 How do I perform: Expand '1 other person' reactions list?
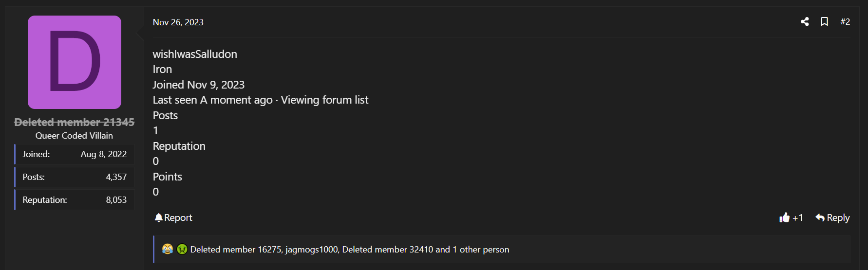(x=481, y=250)
